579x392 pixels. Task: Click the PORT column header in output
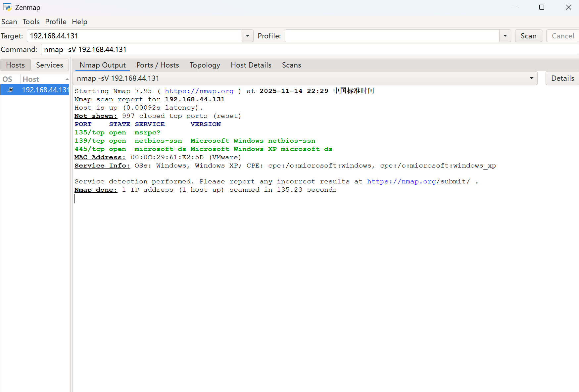(83, 124)
